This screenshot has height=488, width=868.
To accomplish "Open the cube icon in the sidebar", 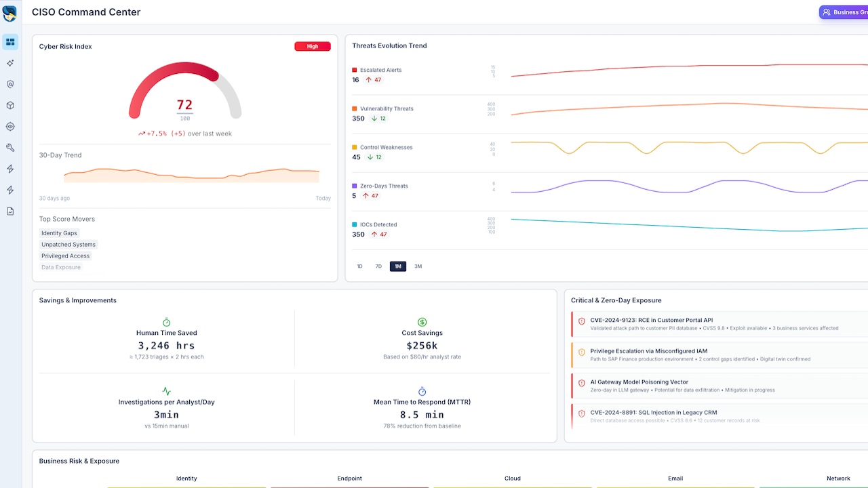I will 10,105.
